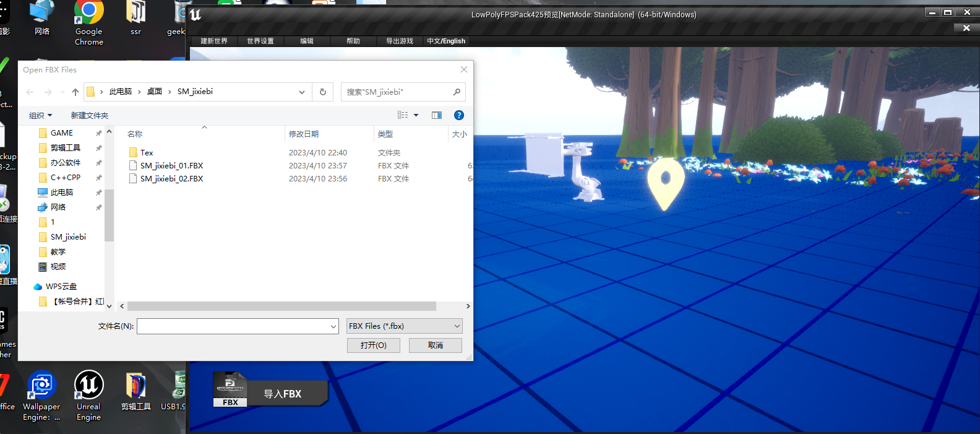
Task: Click the navigation pane scroll-down arrow
Action: 110,306
